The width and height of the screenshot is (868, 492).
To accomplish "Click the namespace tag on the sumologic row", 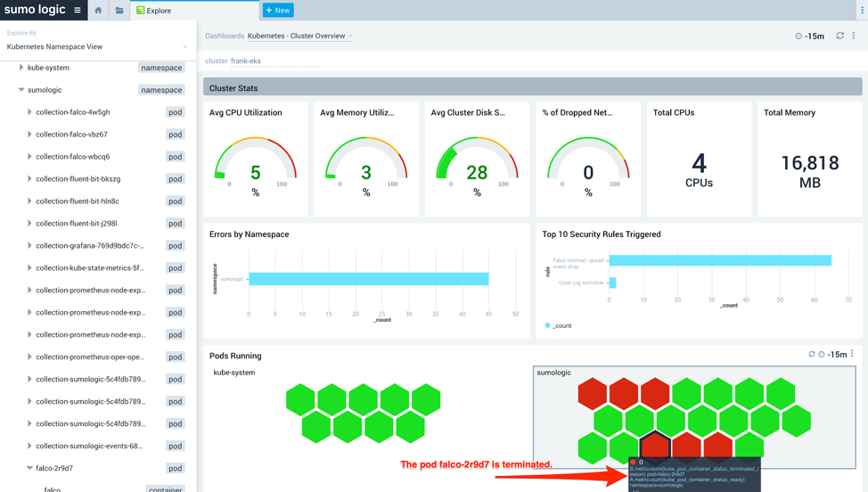I will click(161, 90).
